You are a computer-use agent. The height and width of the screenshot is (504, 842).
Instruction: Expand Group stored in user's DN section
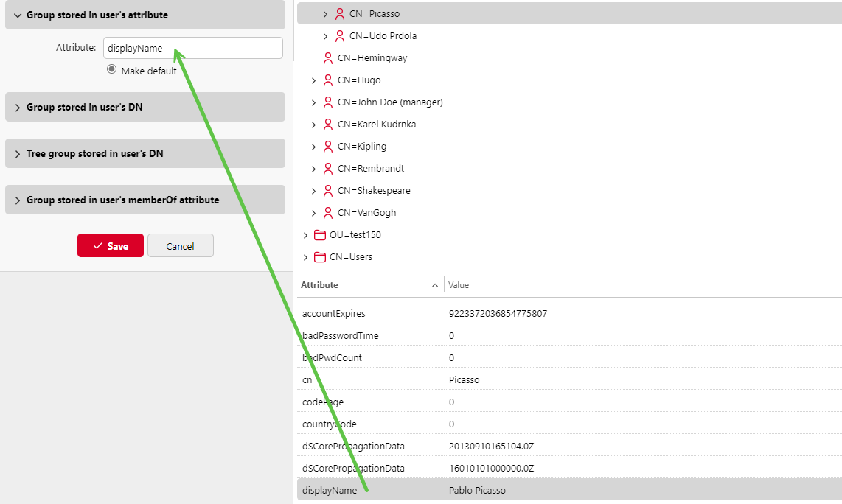point(18,107)
